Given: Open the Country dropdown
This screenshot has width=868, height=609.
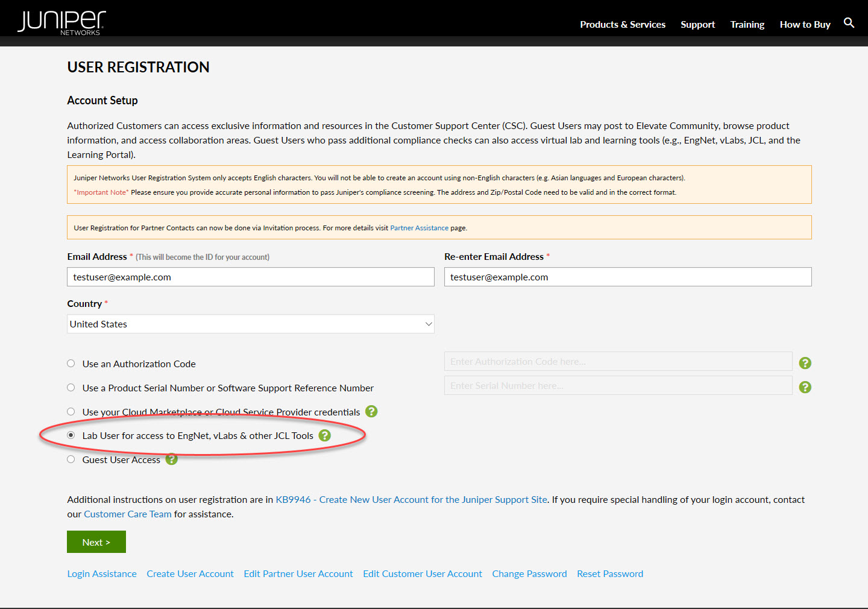Looking at the screenshot, I should click(251, 324).
